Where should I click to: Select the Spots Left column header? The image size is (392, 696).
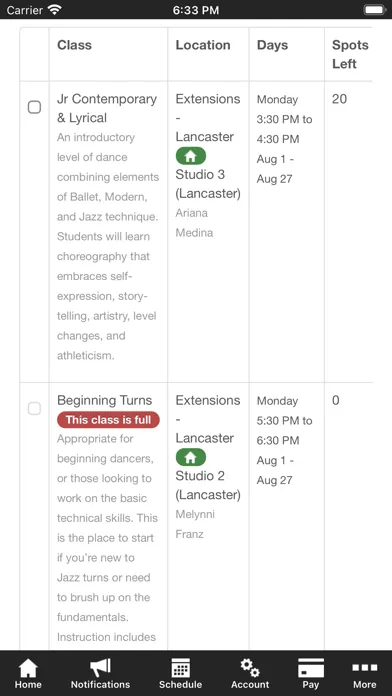(350, 54)
